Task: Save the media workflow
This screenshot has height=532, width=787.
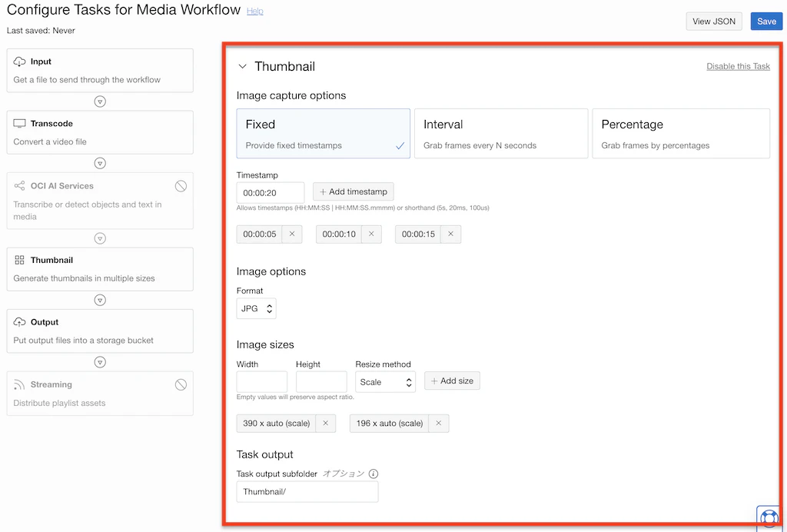Action: pos(766,21)
